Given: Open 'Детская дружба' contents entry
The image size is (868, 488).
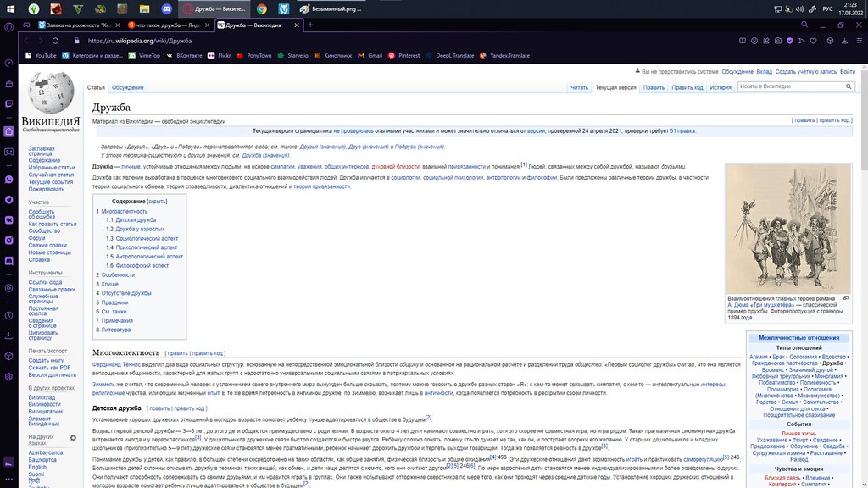Looking at the screenshot, I should coord(136,219).
